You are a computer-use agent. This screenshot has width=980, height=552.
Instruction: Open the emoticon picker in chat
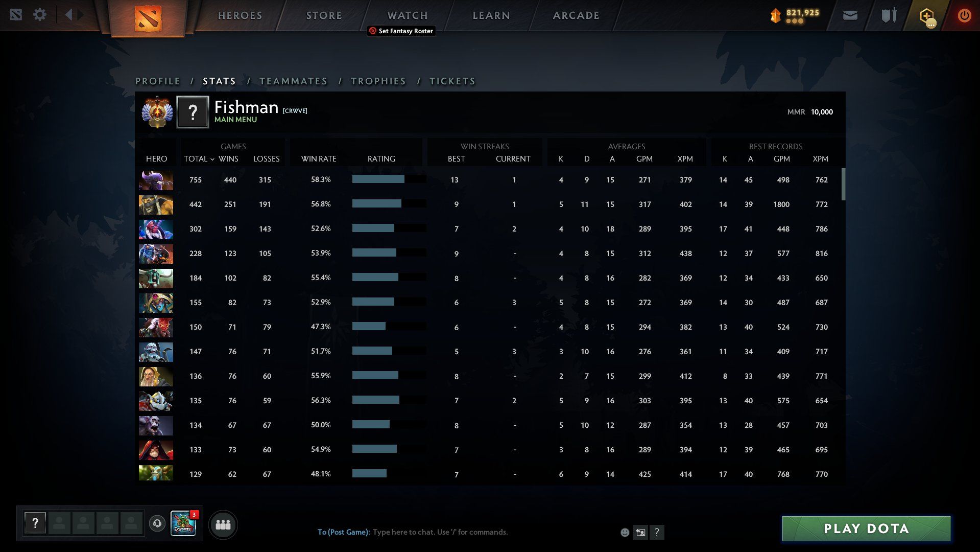(625, 533)
